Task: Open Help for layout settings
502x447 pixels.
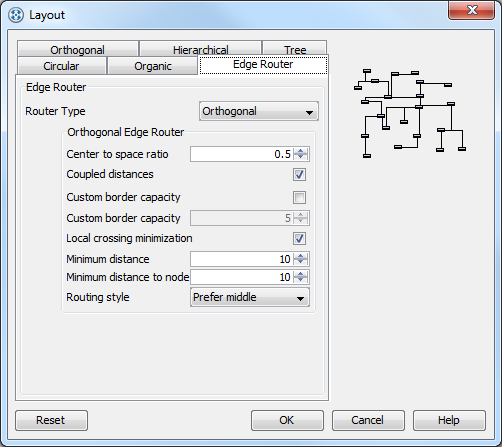Action: click(449, 420)
